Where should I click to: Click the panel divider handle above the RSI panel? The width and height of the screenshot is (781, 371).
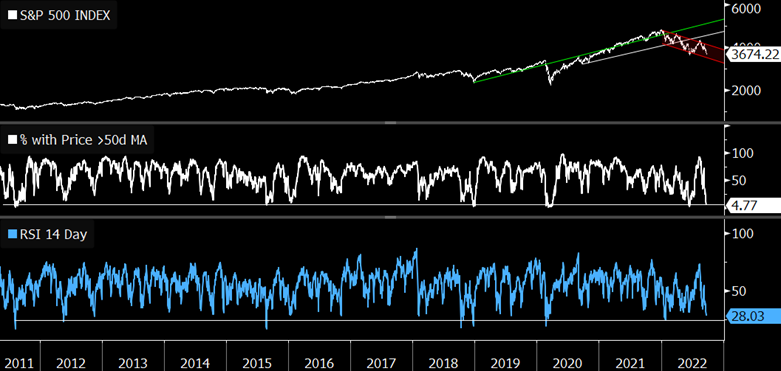coord(390,217)
